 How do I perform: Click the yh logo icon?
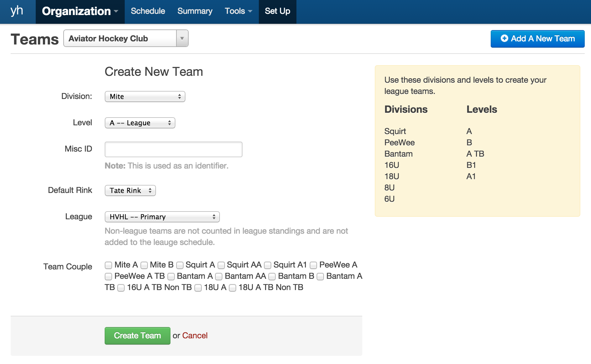[17, 11]
